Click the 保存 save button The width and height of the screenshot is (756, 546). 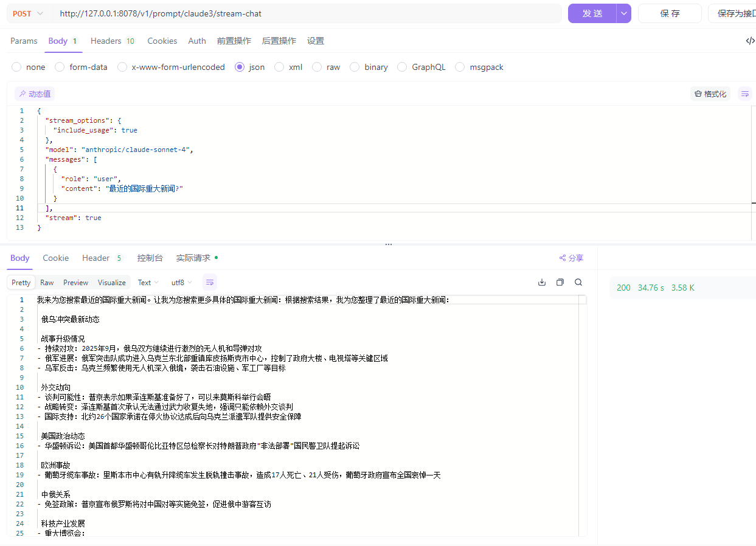(x=670, y=13)
